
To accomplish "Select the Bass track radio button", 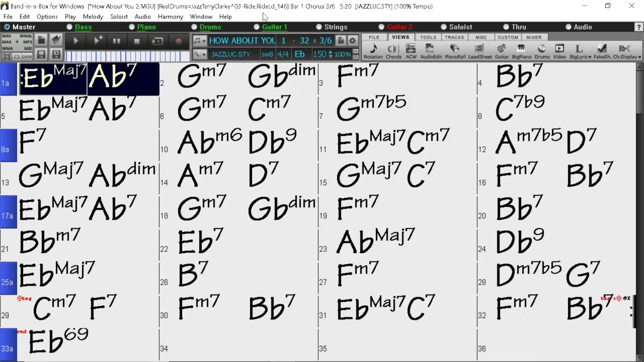I will pyautogui.click(x=69, y=27).
